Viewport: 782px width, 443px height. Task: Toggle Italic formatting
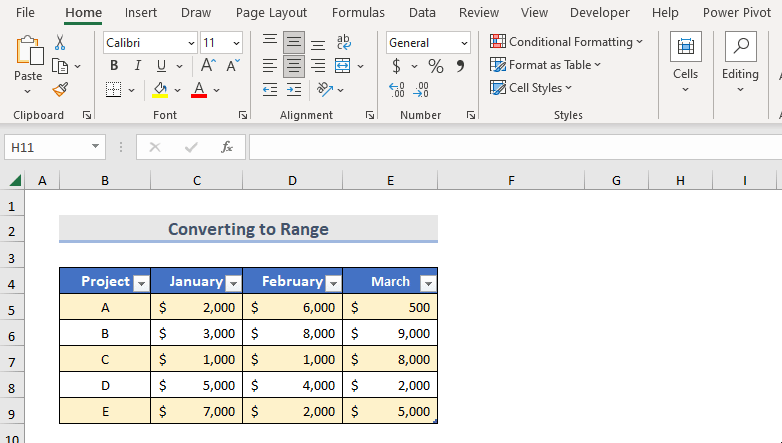[138, 65]
